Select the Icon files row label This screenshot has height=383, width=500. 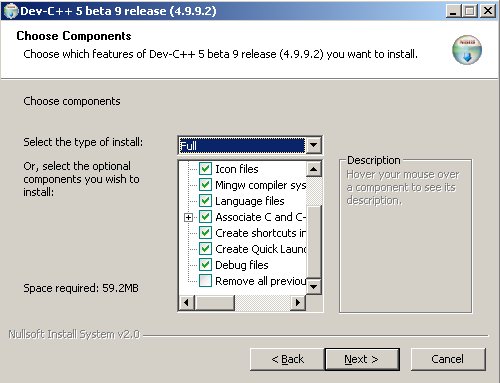237,169
